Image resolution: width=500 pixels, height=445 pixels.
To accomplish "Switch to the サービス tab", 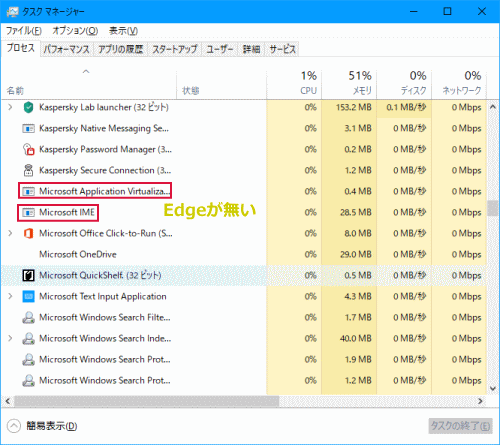I will (x=282, y=49).
